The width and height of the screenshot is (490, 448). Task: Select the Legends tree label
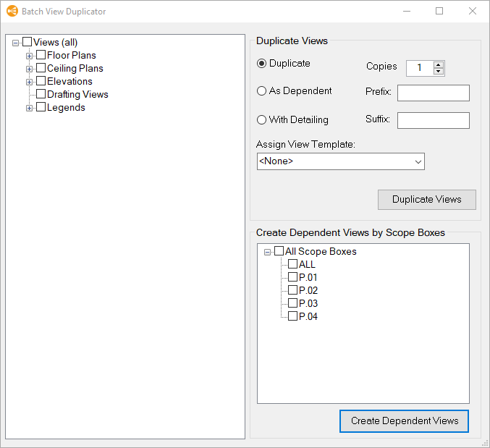(66, 107)
